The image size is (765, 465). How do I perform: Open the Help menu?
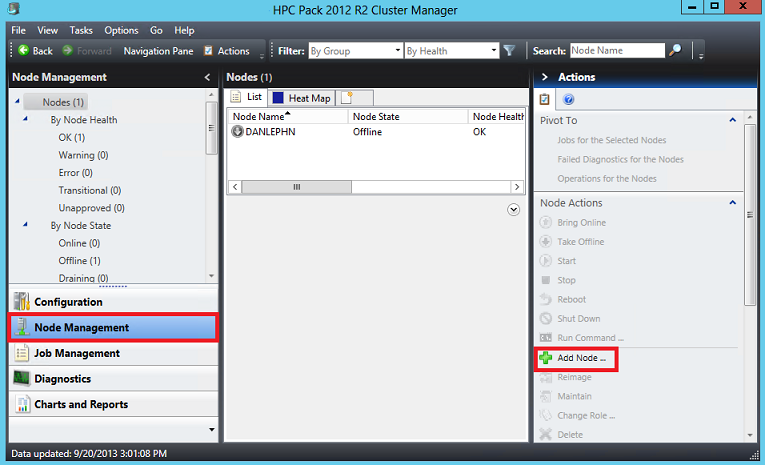point(184,30)
